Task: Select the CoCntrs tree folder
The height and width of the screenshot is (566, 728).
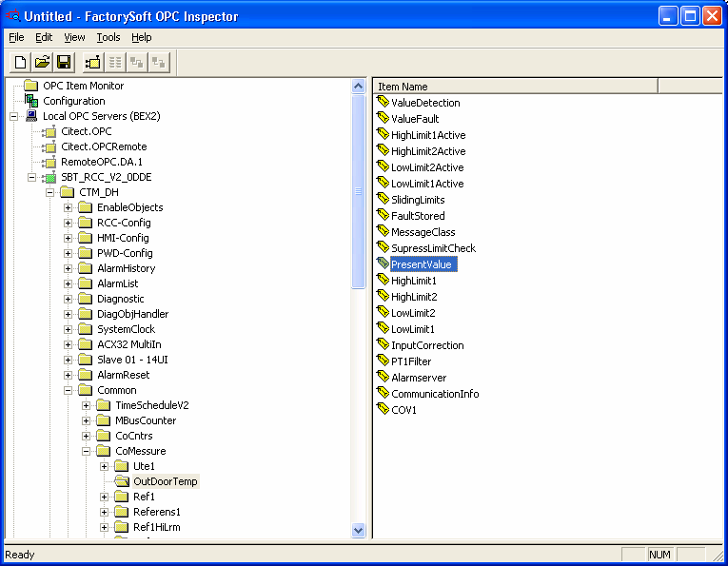Action: (x=134, y=436)
